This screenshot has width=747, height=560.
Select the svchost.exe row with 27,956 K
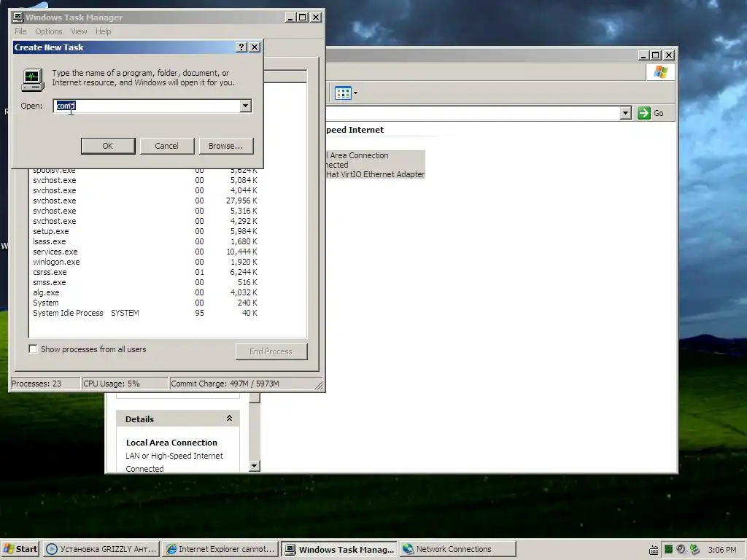click(145, 201)
